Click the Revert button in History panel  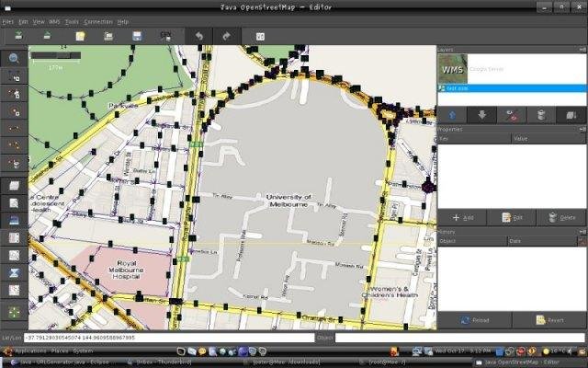(549, 320)
